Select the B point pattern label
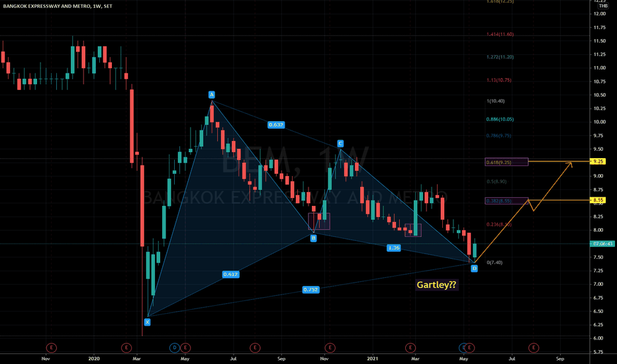 (x=313, y=238)
